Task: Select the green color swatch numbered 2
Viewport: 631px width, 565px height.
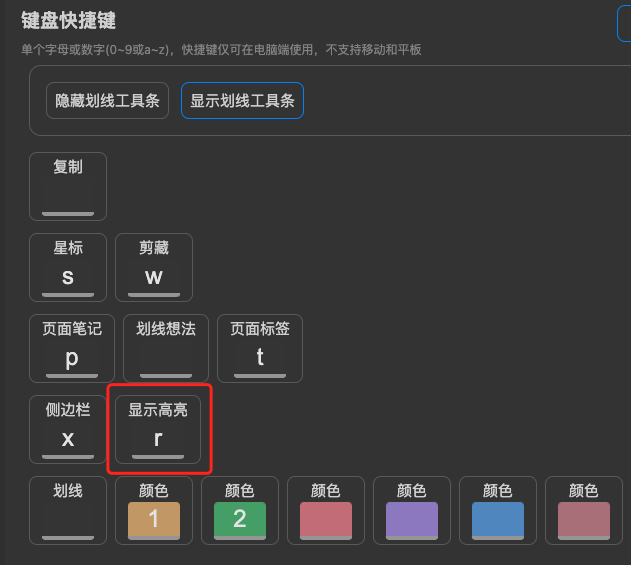Action: click(x=240, y=519)
